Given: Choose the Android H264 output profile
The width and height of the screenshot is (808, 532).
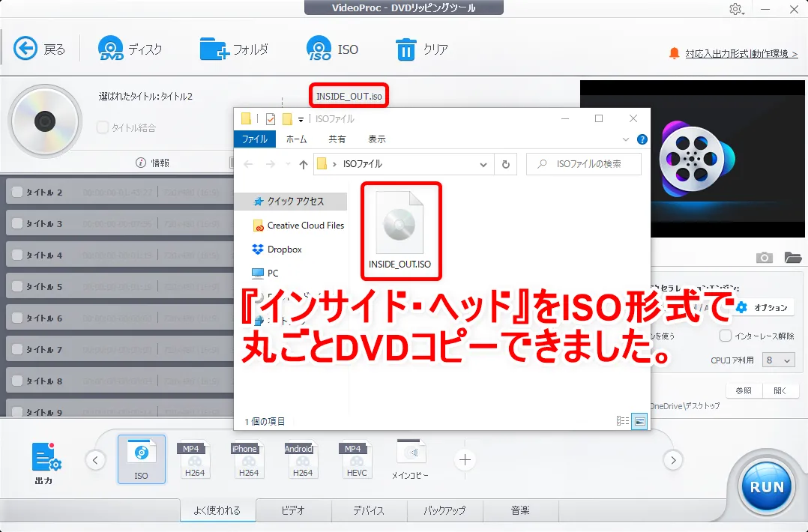Looking at the screenshot, I should tap(303, 459).
